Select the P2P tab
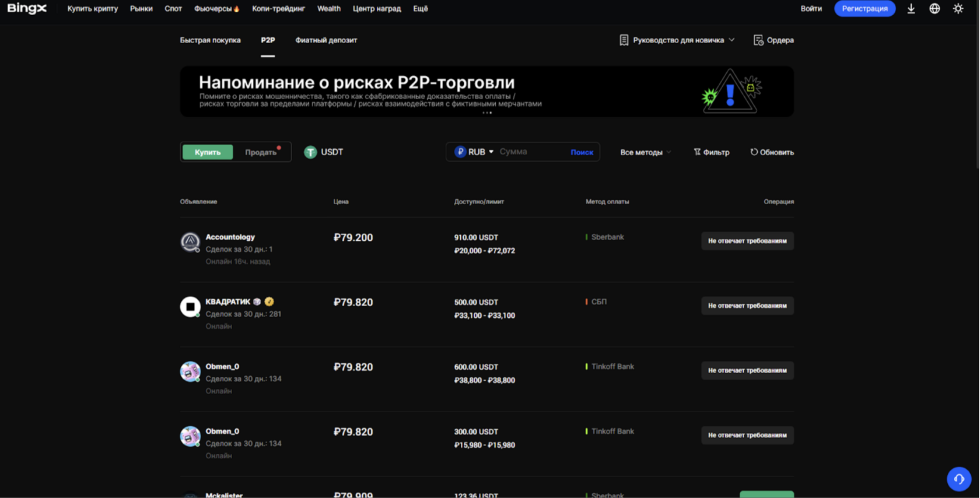Image resolution: width=980 pixels, height=498 pixels. click(x=268, y=40)
